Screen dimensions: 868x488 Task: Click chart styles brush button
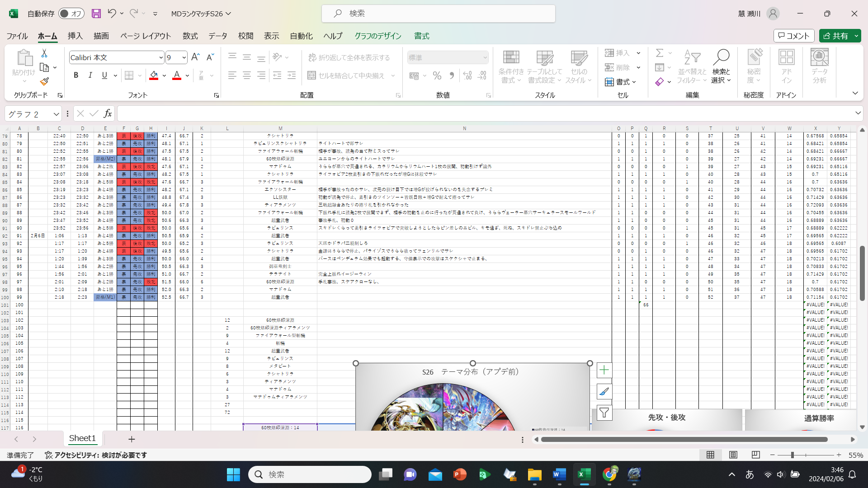point(604,392)
